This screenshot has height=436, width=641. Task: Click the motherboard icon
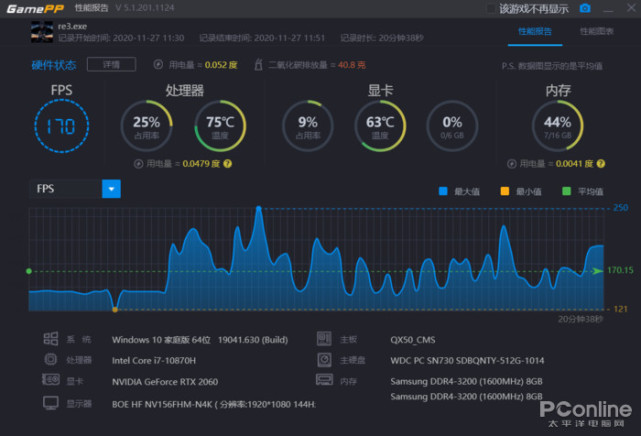[324, 339]
